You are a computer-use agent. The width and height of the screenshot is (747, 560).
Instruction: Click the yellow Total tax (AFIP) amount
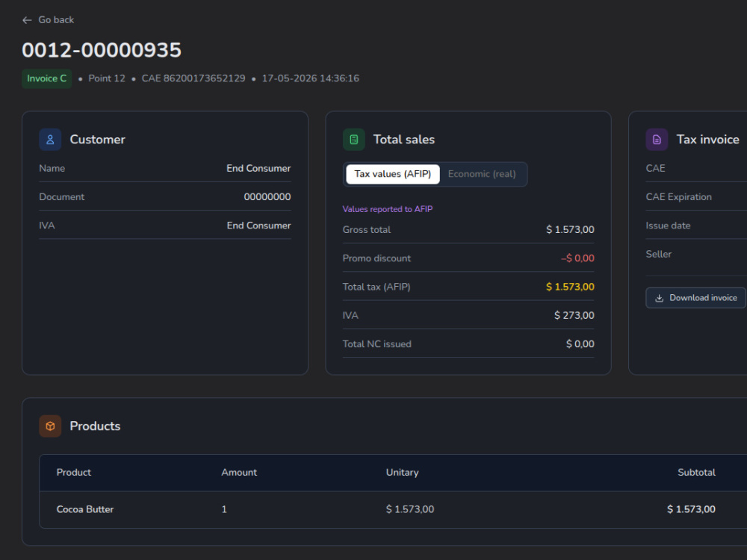570,287
